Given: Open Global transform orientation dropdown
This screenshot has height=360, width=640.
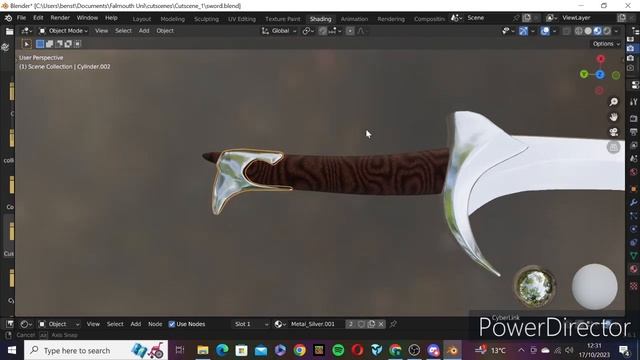Looking at the screenshot, I should pyautogui.click(x=279, y=31).
